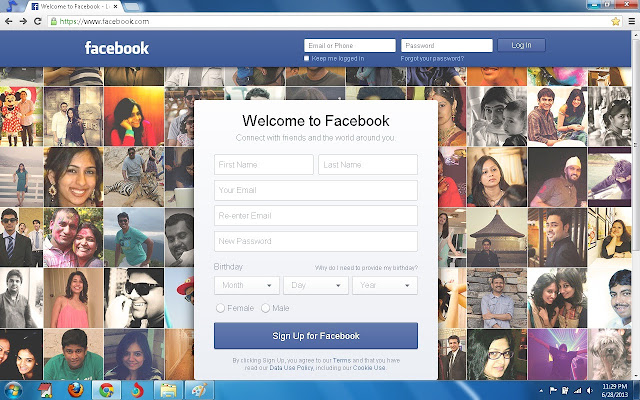
Task: Go back with the browser back arrow
Action: (x=9, y=21)
